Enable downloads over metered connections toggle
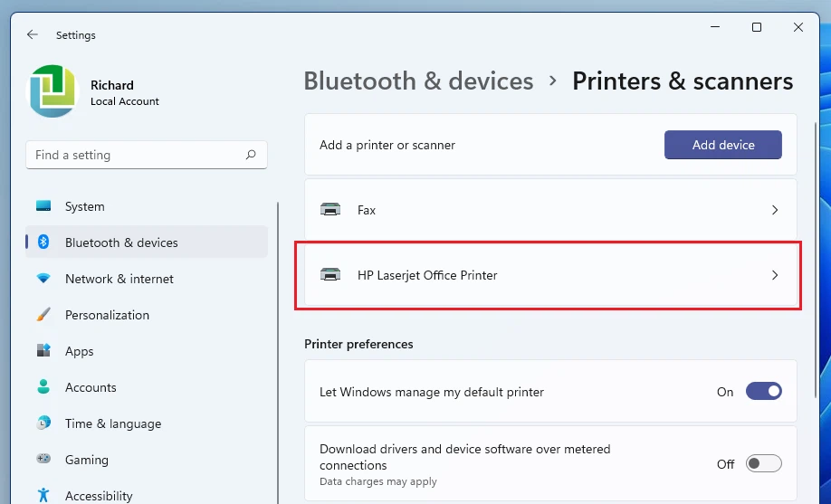Image resolution: width=831 pixels, height=504 pixels. (x=763, y=463)
